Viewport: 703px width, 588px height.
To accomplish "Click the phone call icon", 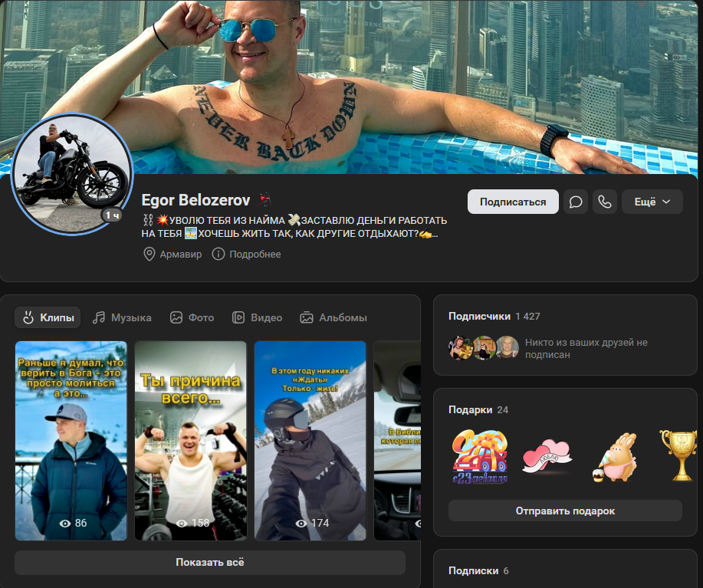I will pos(605,202).
